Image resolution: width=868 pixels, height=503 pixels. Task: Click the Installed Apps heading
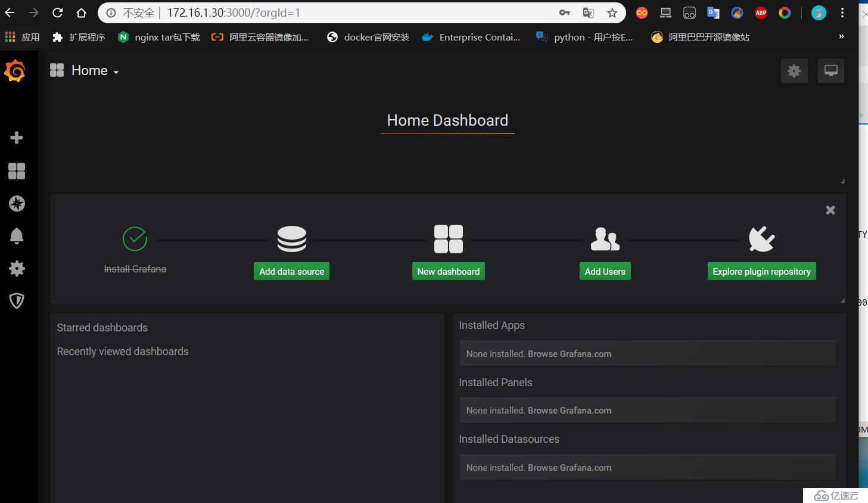(491, 325)
